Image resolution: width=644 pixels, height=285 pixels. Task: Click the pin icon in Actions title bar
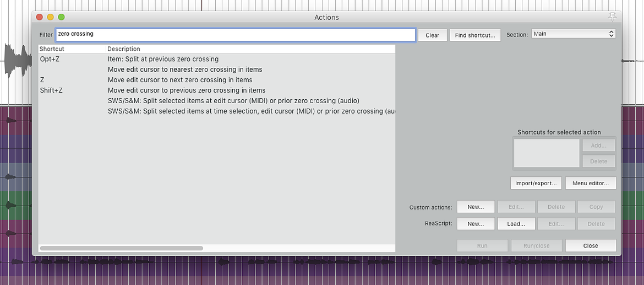coord(612,17)
